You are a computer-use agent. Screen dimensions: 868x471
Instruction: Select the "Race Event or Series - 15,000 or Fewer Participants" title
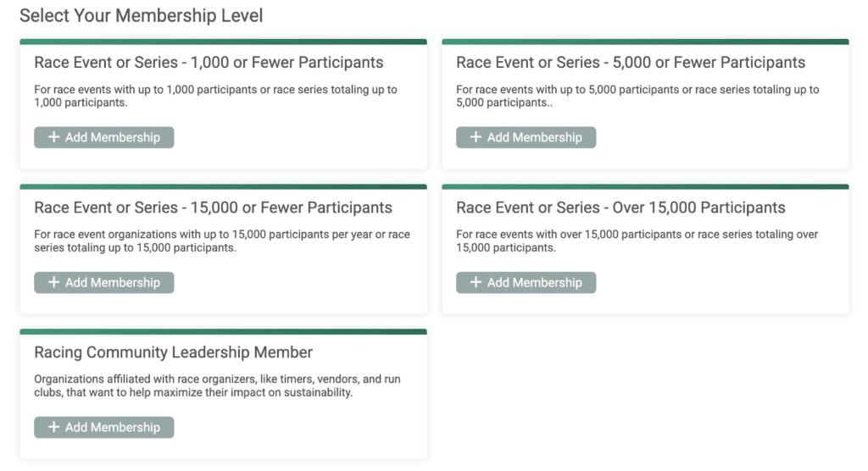pyautogui.click(x=213, y=208)
